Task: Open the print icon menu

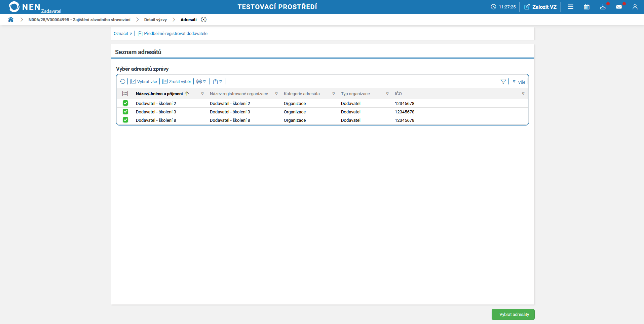Action: coord(201,81)
